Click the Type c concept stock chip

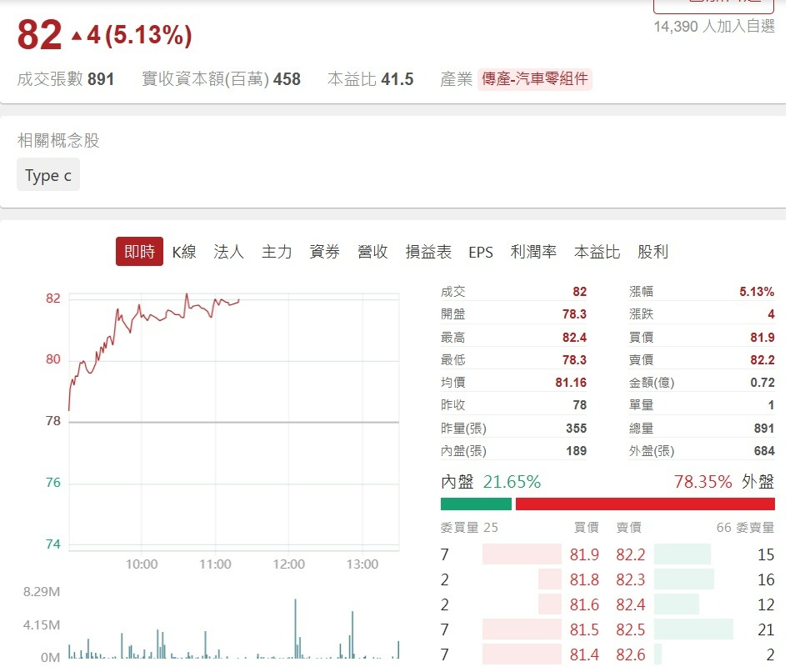[47, 175]
